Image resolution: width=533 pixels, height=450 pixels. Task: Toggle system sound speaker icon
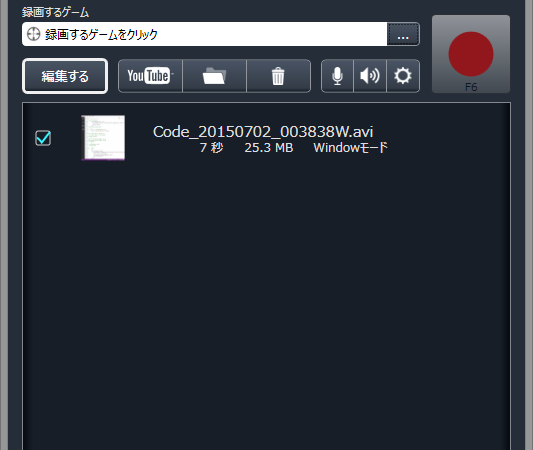click(x=370, y=76)
